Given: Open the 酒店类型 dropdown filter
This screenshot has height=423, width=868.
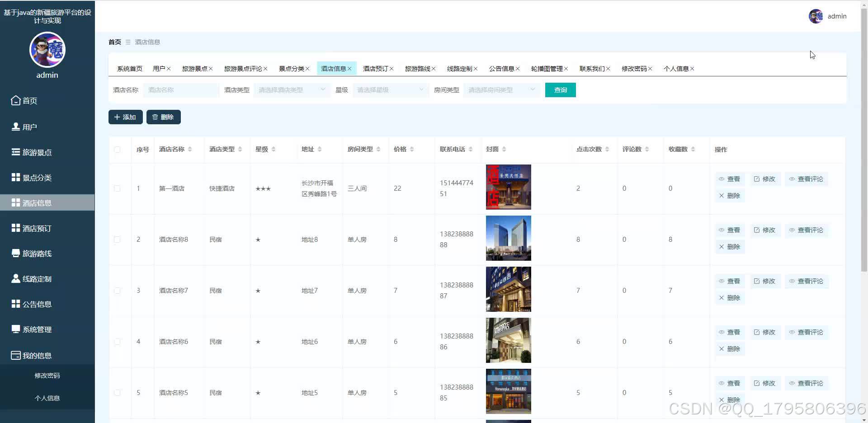Looking at the screenshot, I should click(x=292, y=90).
